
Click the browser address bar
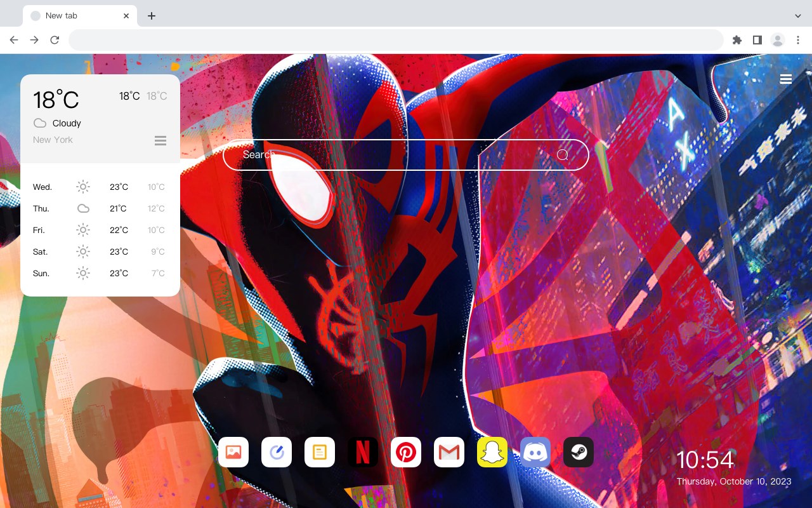click(x=396, y=40)
